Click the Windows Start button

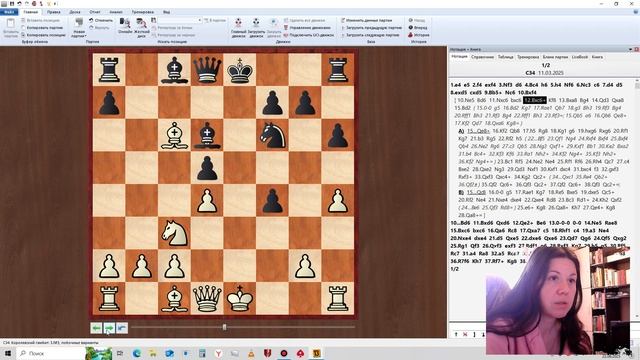pos(7,353)
